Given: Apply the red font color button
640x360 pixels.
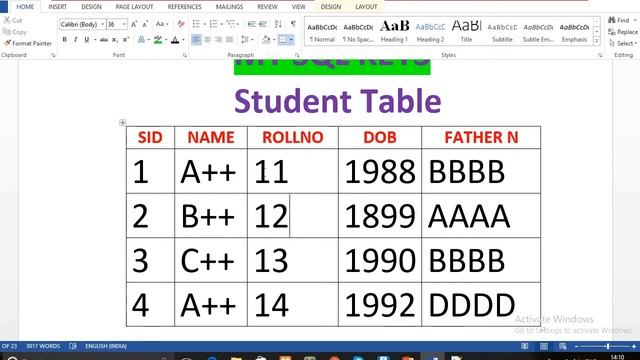Looking at the screenshot, I should pyautogui.click(x=175, y=40).
